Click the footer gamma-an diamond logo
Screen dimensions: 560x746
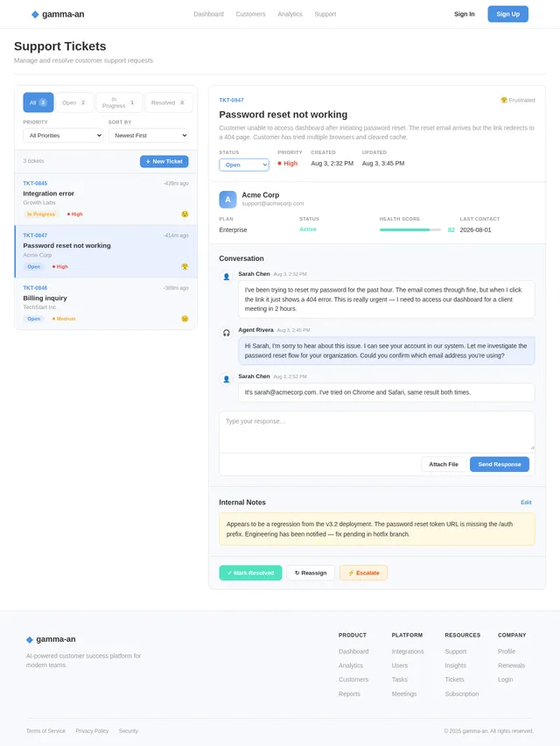pos(30,639)
